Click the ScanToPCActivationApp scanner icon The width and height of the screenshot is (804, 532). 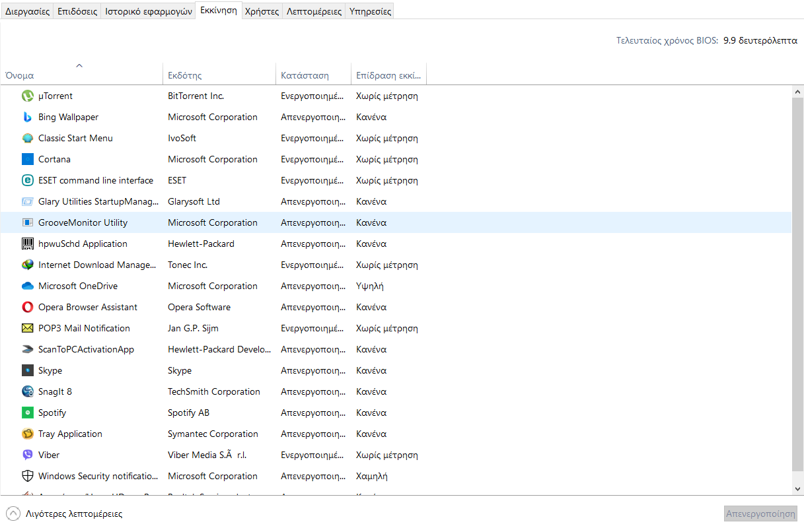[28, 349]
